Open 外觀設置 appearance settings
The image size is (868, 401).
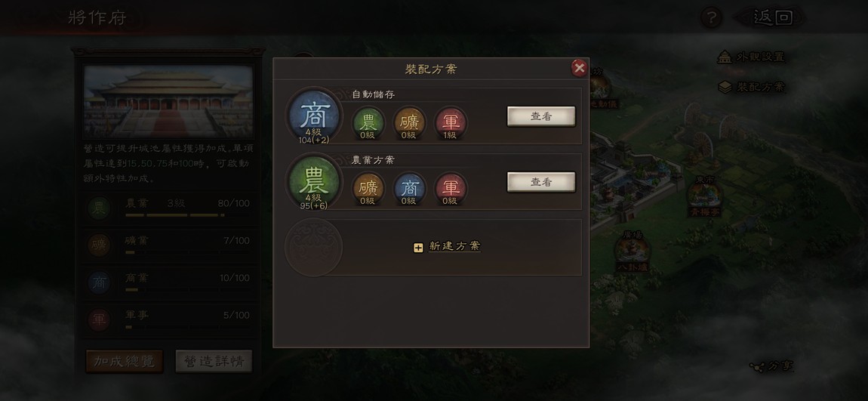(x=751, y=57)
